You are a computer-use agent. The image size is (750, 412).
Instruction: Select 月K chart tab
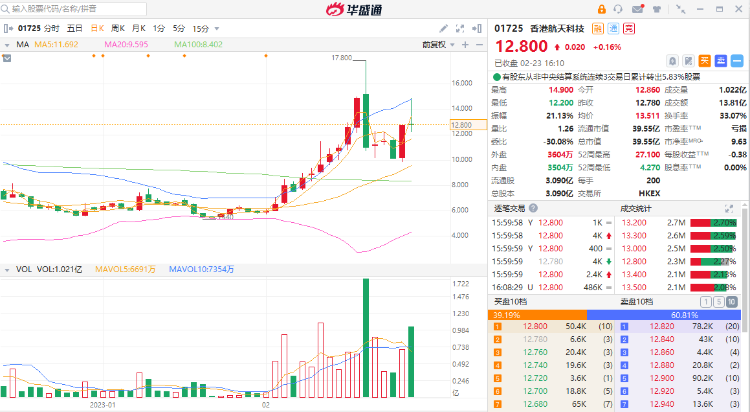[x=138, y=29]
